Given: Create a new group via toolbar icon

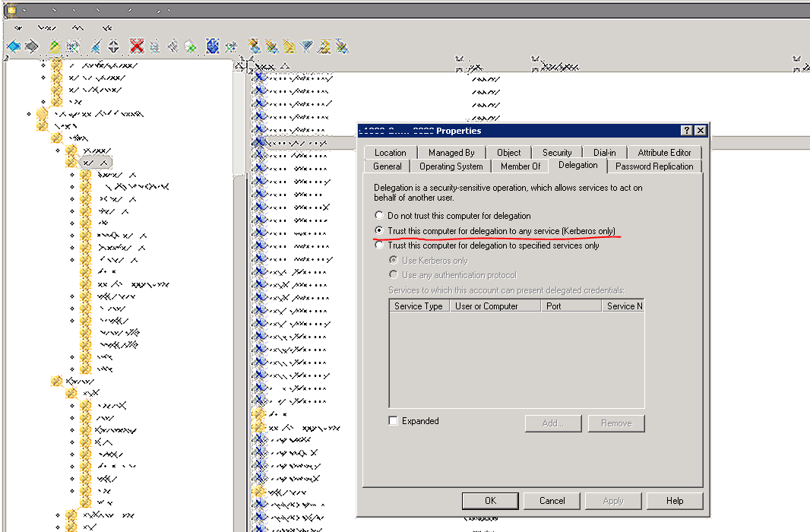Looking at the screenshot, I should (272, 46).
